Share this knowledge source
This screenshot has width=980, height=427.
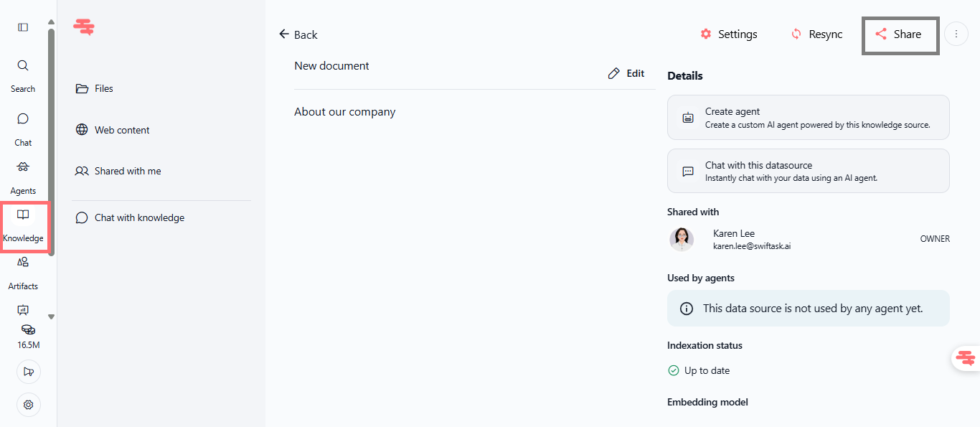(900, 34)
